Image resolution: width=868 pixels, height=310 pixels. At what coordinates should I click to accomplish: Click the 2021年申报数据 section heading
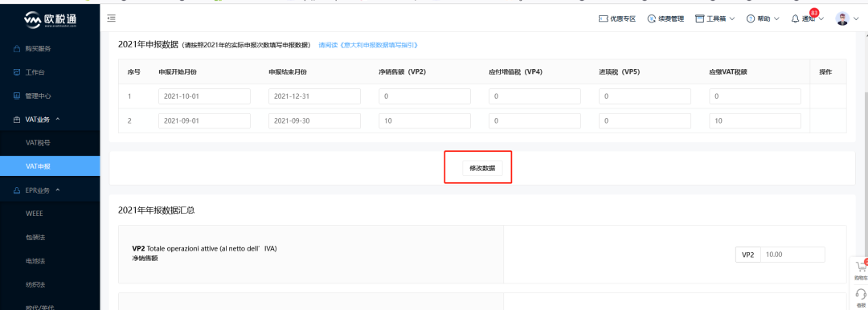tap(148, 45)
